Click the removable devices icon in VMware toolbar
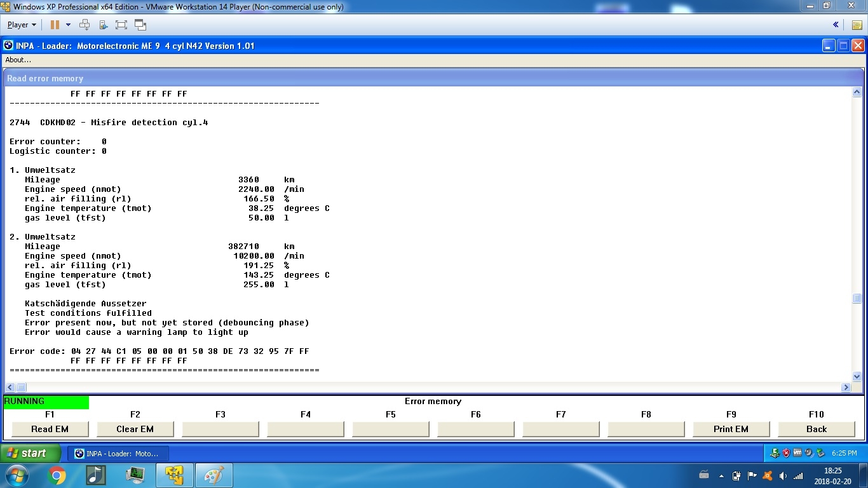868x488 pixels. pos(104,25)
